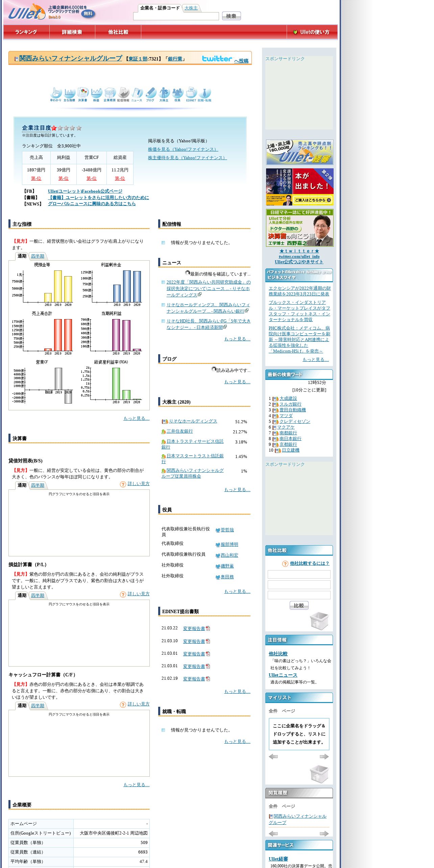Viewport: 434px width, 868px height.
Task: Open the 配信情報 icon
Action: 123,94
